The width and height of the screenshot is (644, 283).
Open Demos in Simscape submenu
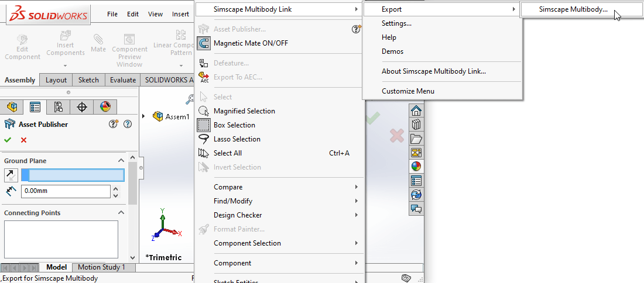pos(393,51)
